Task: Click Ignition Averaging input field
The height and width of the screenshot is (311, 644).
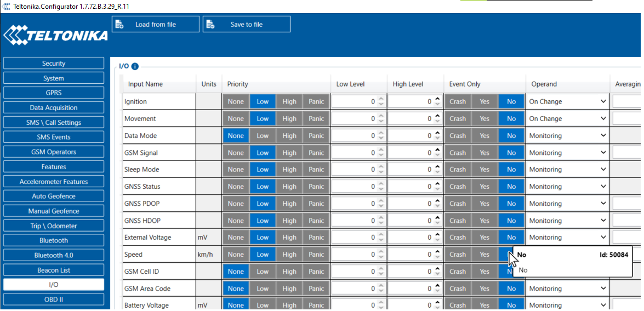Action: pyautogui.click(x=627, y=101)
